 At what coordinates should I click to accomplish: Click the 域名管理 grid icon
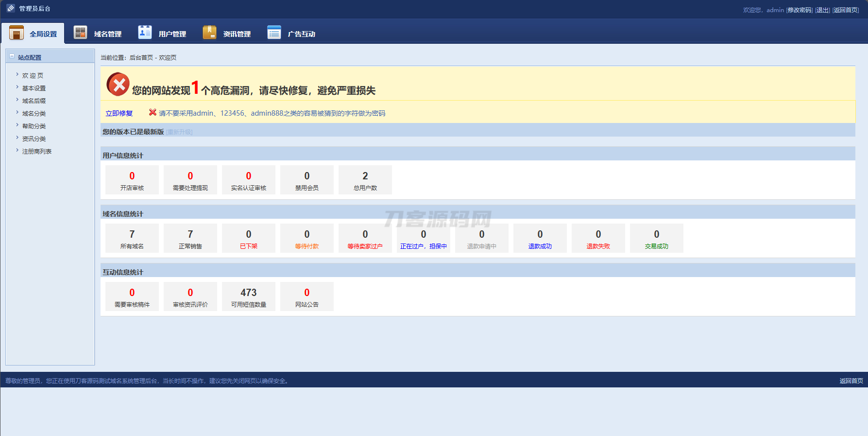point(80,33)
